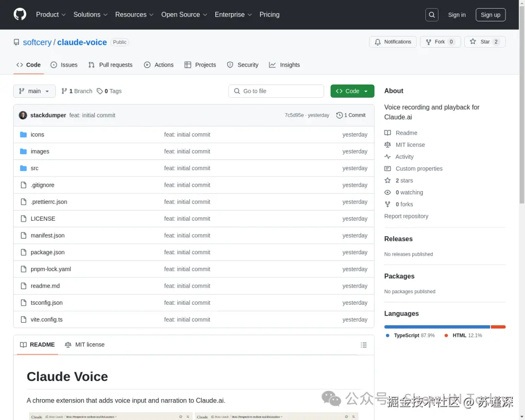Open the .prettierrc.json file name
Screen dimensions: 525x420
(49, 202)
